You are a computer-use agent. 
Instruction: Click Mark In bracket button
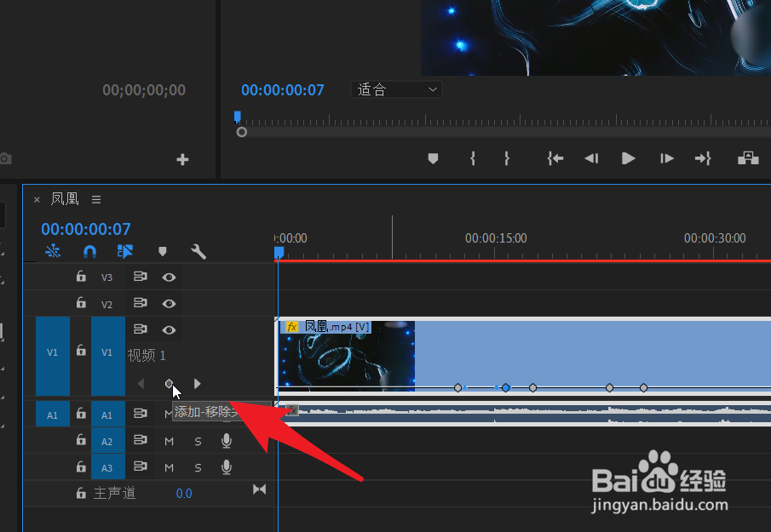click(x=473, y=158)
